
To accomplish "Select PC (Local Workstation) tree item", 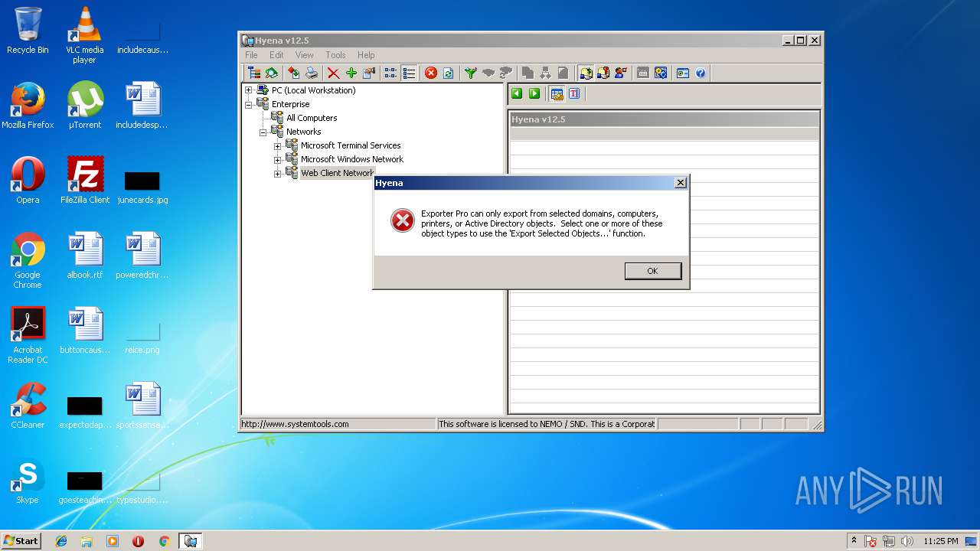I will click(314, 90).
